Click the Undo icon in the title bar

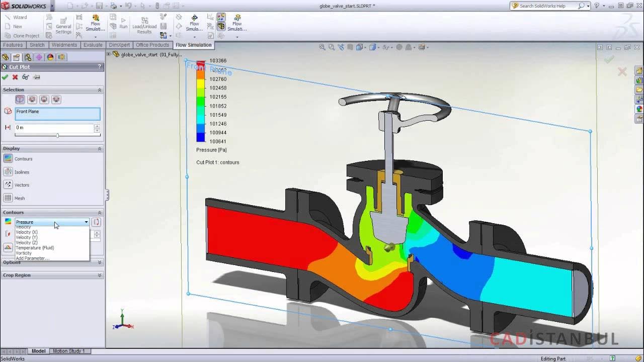(128, 6)
